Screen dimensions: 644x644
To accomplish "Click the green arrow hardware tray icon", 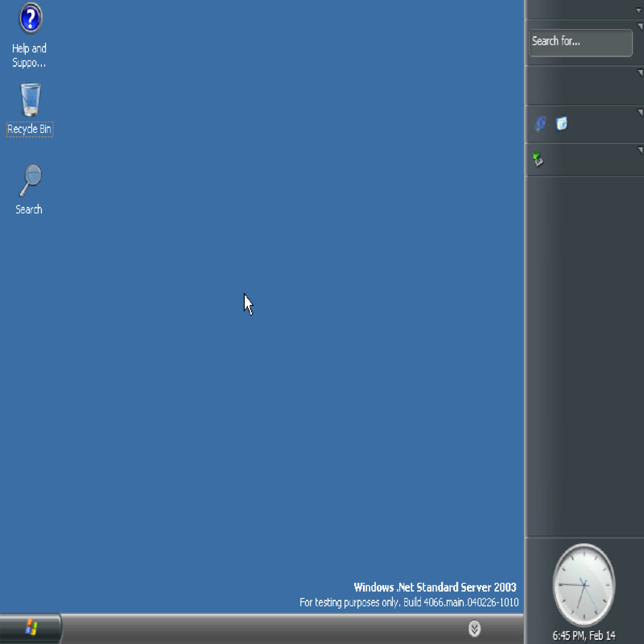I will (x=538, y=159).
